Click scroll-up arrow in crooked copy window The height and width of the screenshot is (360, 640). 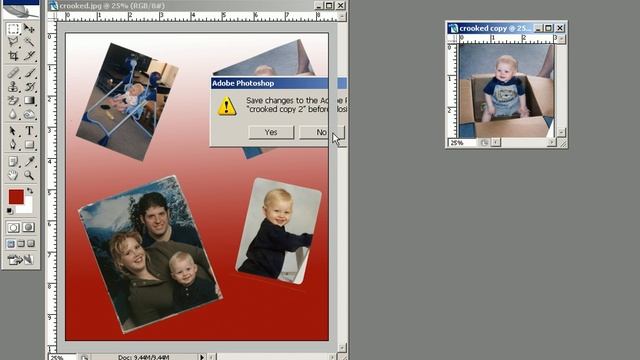[x=562, y=39]
